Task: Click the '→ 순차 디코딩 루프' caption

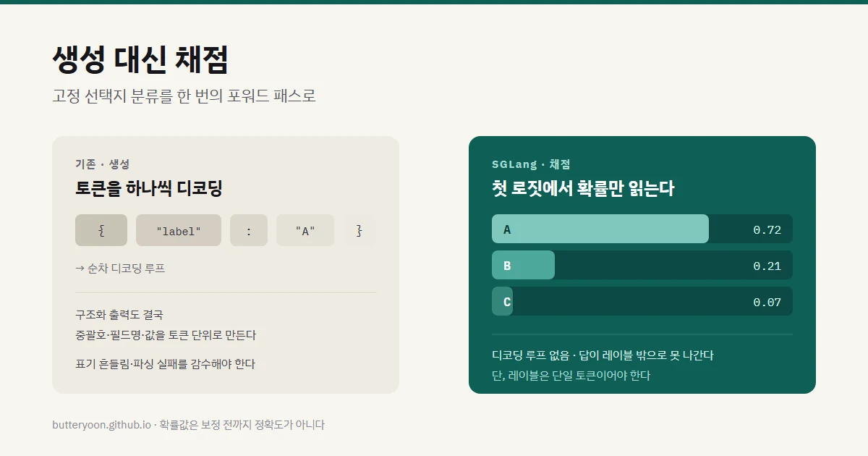Action: click(x=120, y=268)
